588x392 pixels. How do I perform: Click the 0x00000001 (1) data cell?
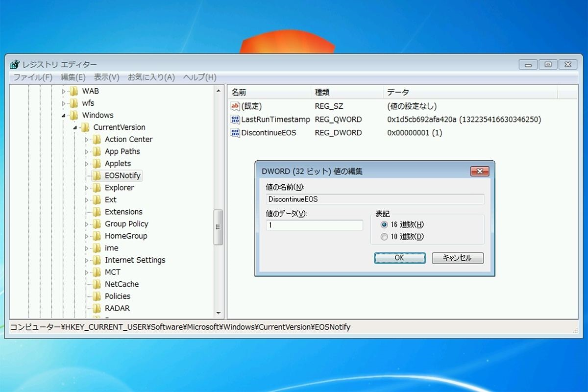coord(415,132)
